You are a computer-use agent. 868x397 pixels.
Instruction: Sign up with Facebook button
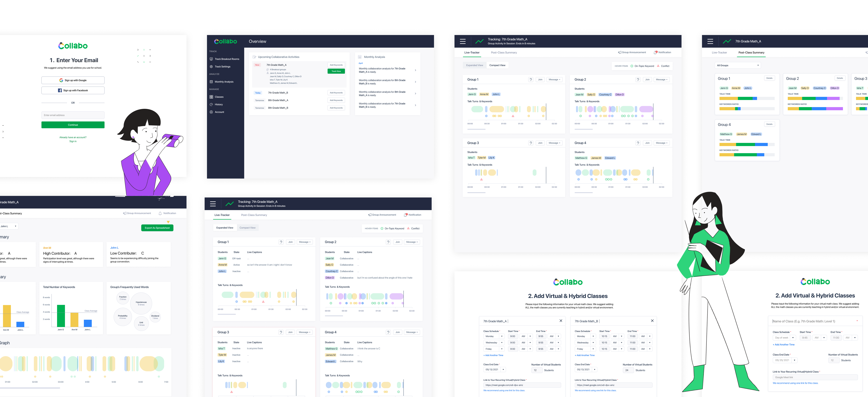pos(73,90)
